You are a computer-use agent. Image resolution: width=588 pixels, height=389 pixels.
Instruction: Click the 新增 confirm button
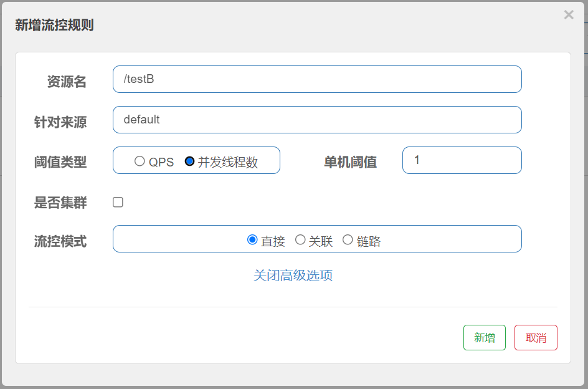click(x=485, y=337)
